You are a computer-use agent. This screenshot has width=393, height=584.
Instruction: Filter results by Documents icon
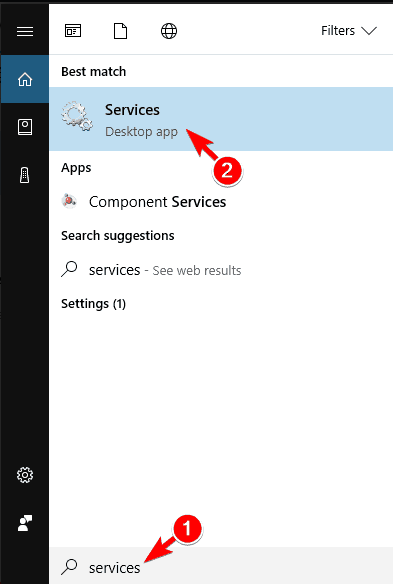[x=120, y=31]
